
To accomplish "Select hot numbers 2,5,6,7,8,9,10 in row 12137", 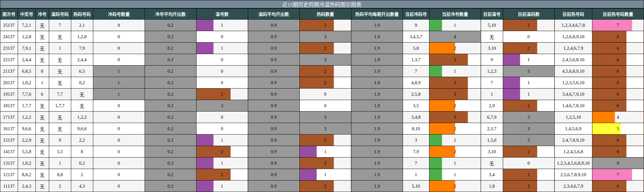I will (x=573, y=175).
